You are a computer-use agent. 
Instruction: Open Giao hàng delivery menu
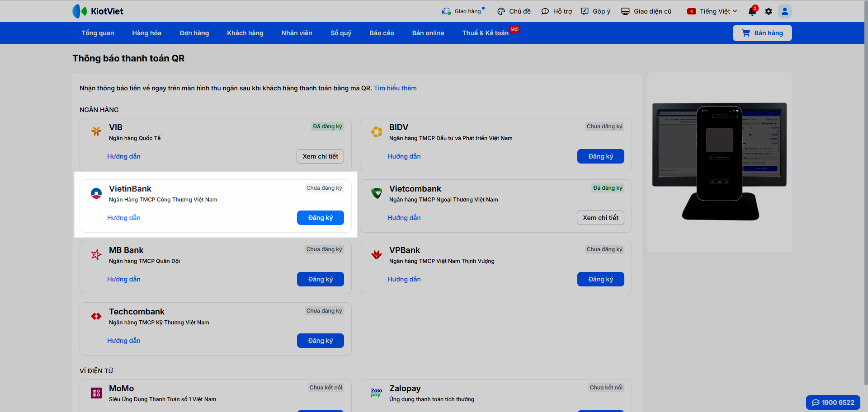tap(462, 11)
